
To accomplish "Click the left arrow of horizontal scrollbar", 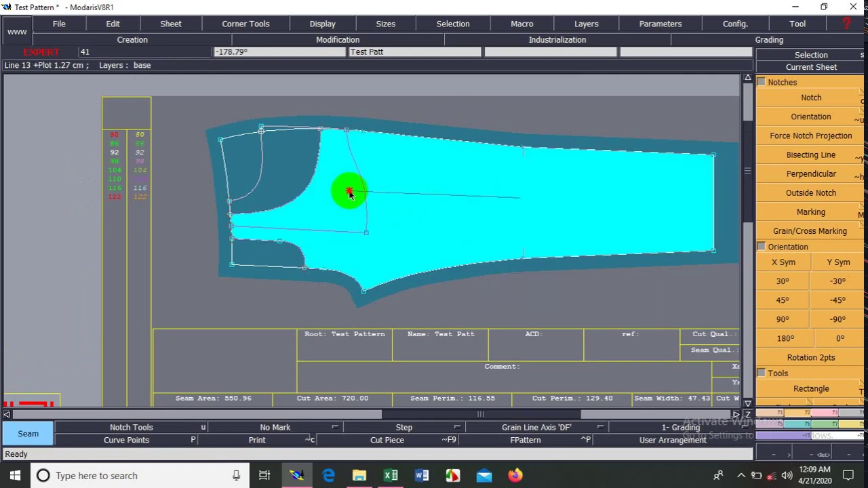I will click(7, 414).
